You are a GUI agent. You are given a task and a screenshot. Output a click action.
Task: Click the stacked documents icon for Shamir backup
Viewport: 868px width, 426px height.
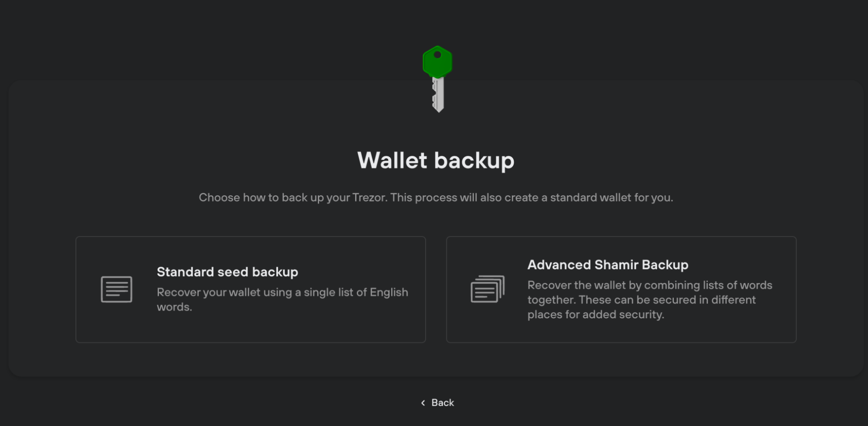tap(488, 289)
